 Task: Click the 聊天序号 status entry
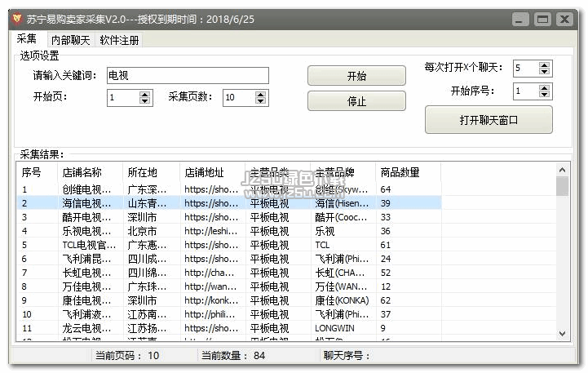(x=347, y=355)
